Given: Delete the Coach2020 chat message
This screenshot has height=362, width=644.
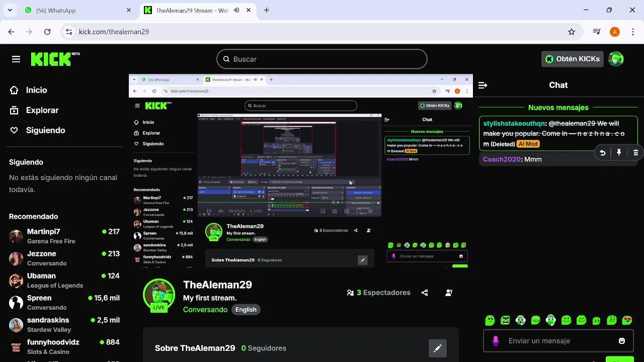Looking at the screenshot, I should tap(635, 153).
